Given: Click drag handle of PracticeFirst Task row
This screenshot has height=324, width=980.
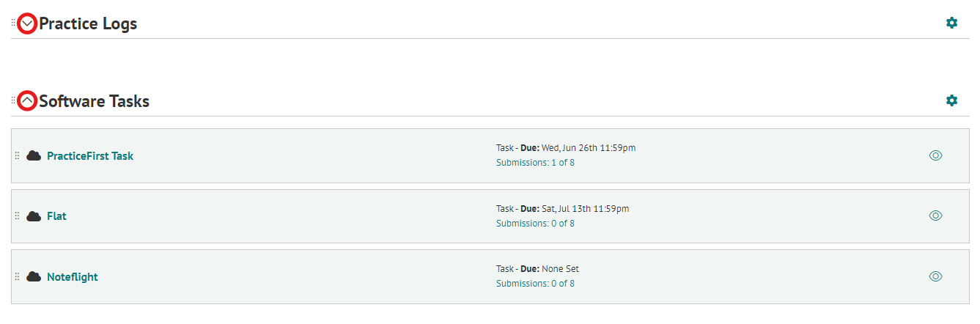Looking at the screenshot, I should coord(17,155).
